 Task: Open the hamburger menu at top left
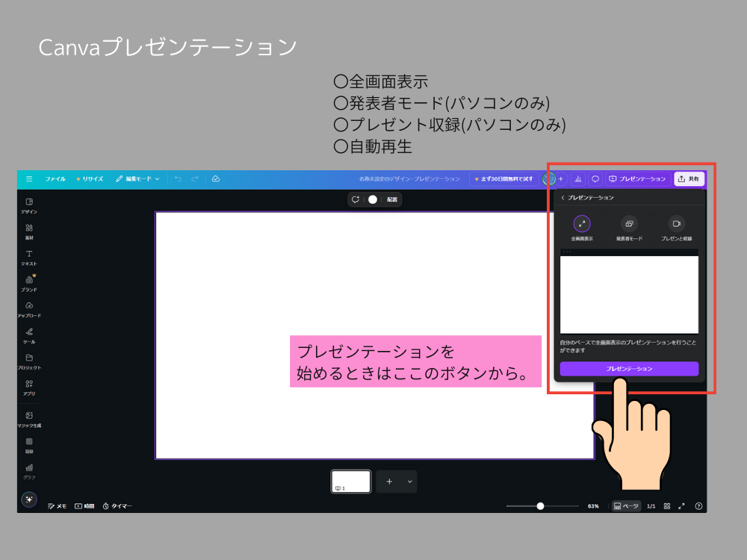[28, 178]
